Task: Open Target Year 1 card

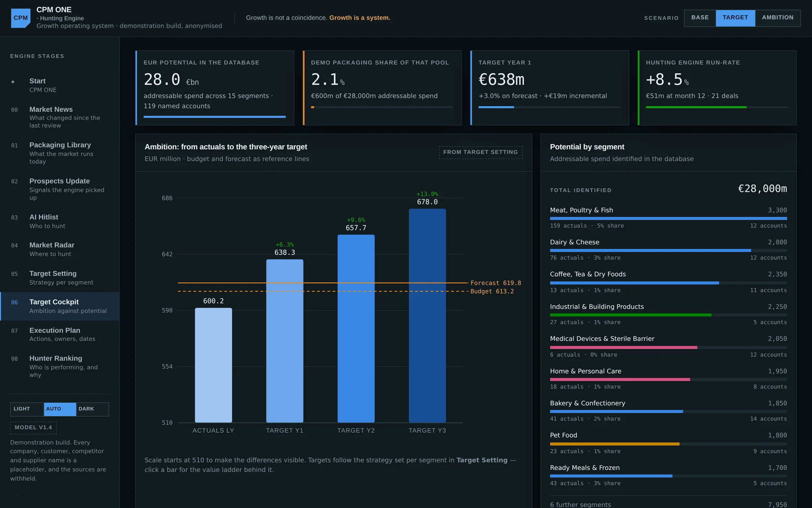Action: [x=550, y=88]
